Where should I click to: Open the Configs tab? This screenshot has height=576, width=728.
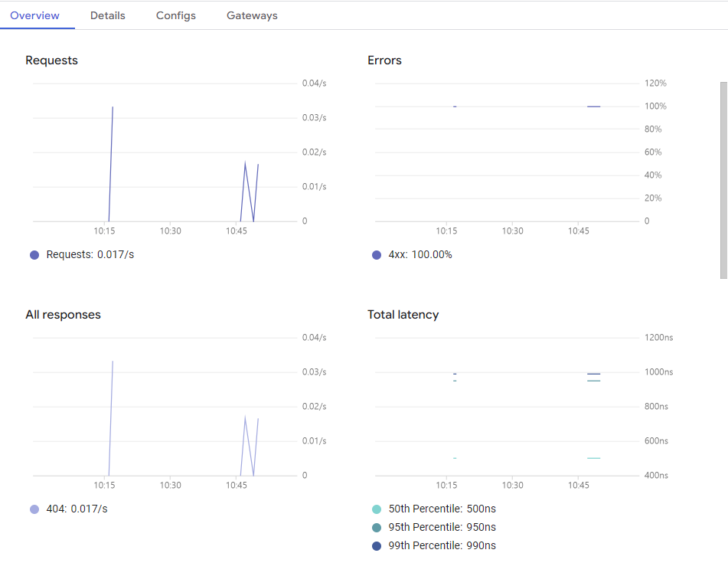(176, 15)
